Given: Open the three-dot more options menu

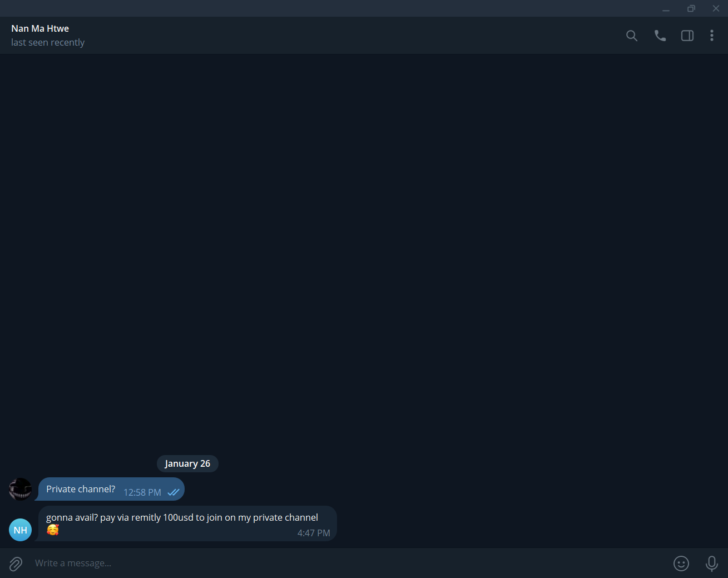Looking at the screenshot, I should [x=712, y=36].
